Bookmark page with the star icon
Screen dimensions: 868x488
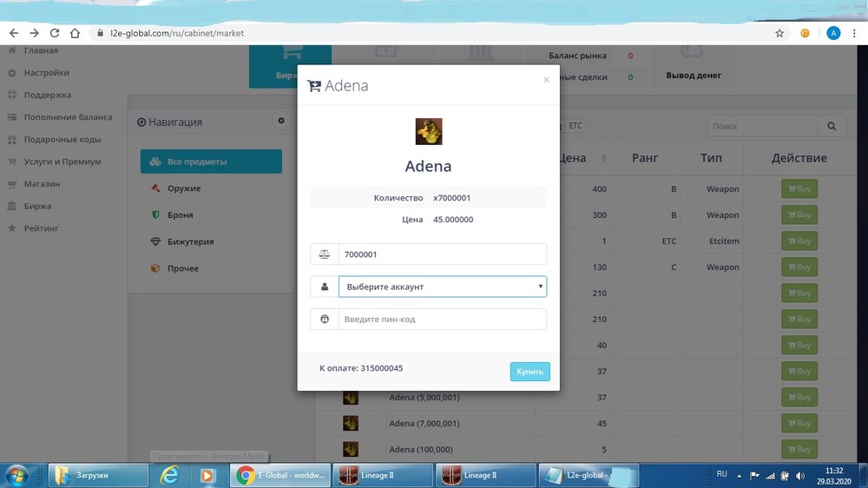pyautogui.click(x=779, y=33)
